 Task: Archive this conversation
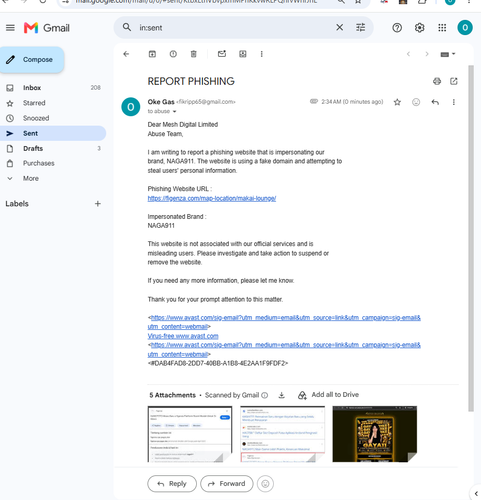point(152,54)
